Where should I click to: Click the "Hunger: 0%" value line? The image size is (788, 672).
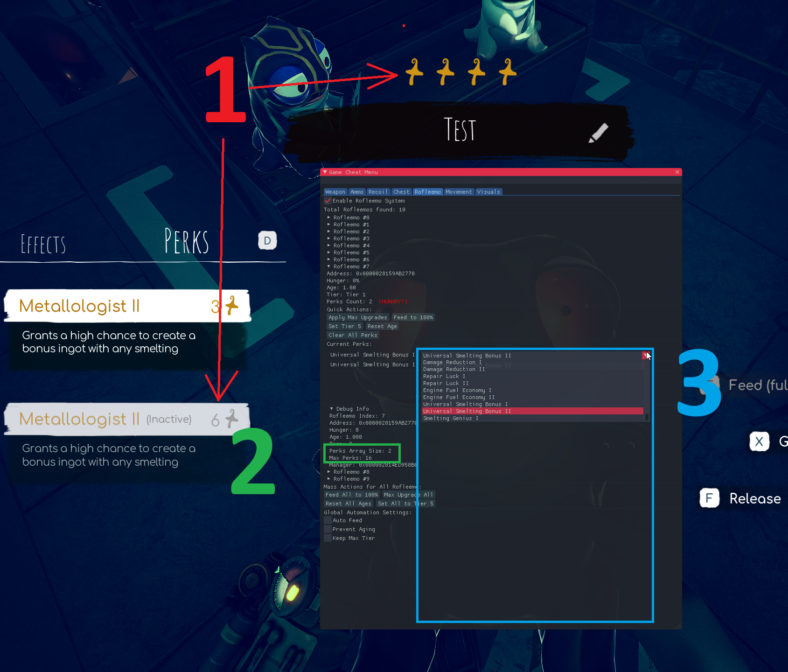[x=343, y=280]
